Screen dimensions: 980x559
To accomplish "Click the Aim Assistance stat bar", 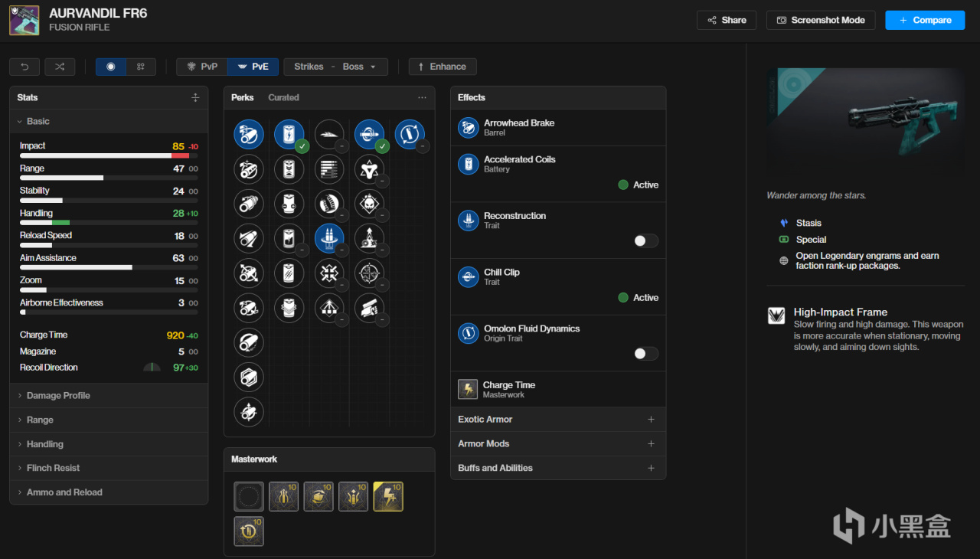I will pos(109,267).
